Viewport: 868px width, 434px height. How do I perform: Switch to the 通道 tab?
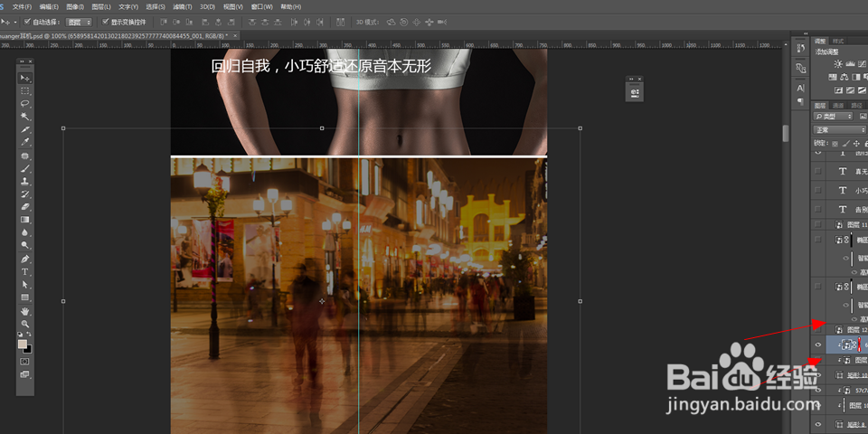[838, 105]
